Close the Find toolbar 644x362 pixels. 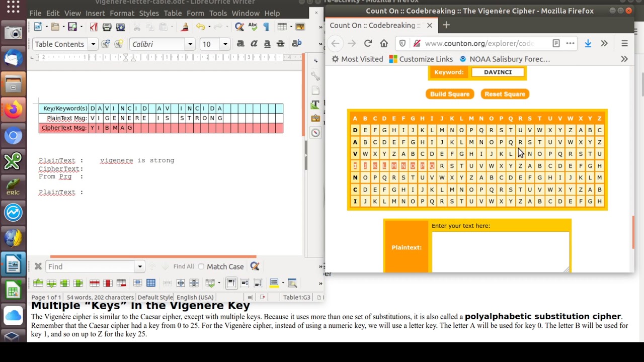[x=38, y=266]
